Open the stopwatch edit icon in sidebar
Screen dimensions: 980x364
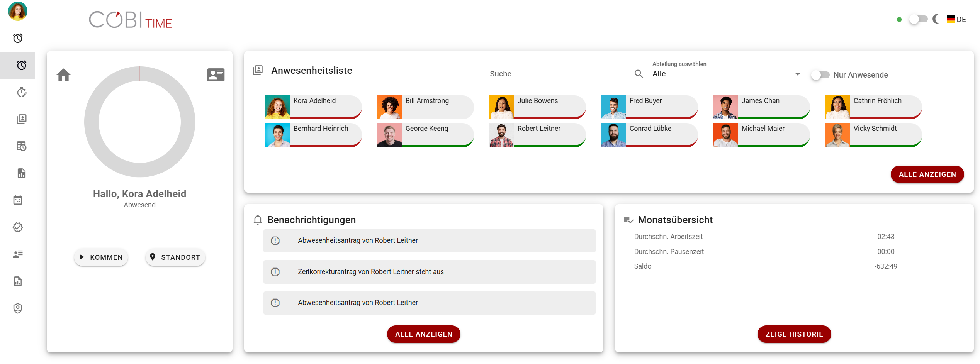point(22,92)
